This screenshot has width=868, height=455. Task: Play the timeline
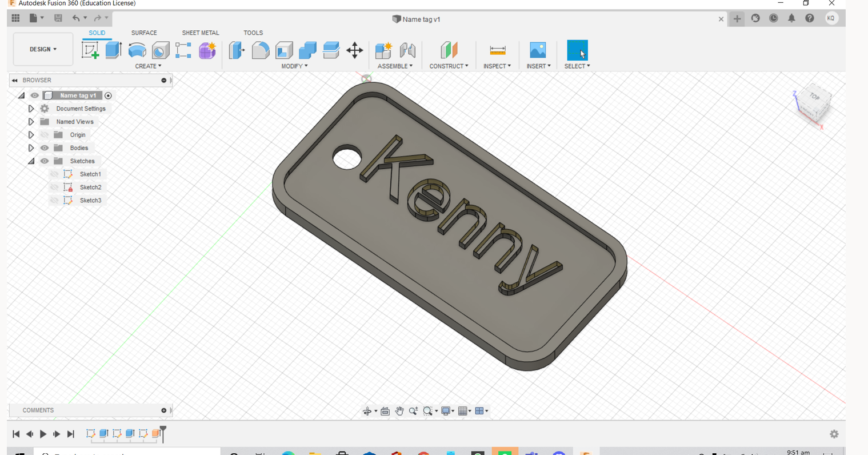43,434
